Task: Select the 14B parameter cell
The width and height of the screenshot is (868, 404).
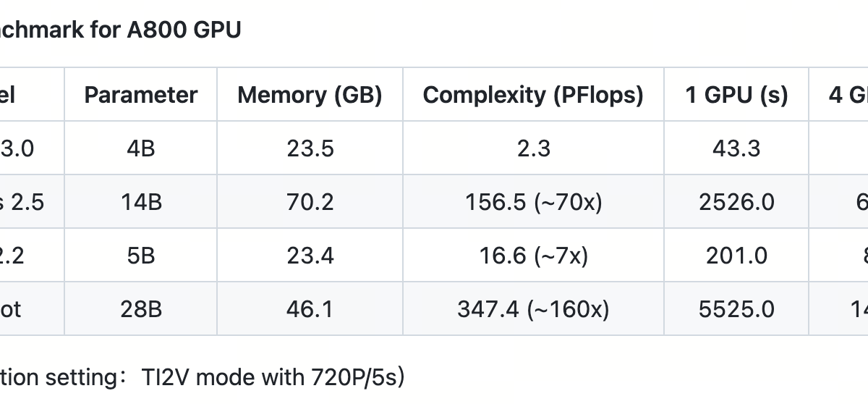Action: 141,202
